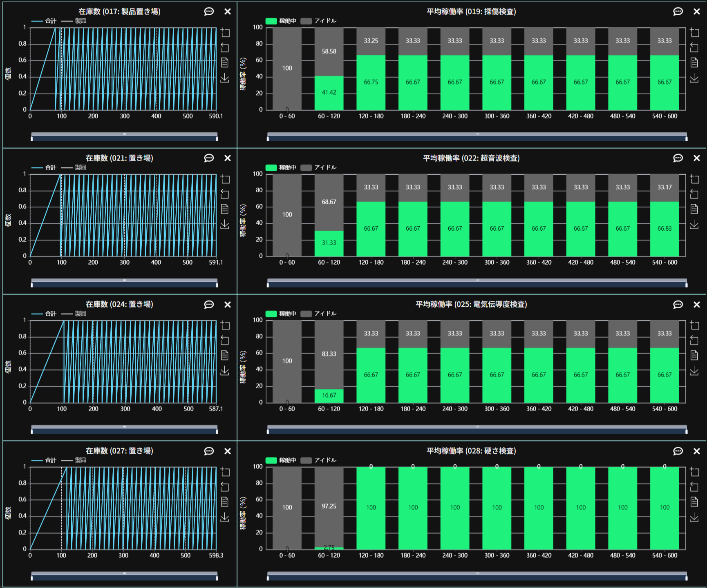Activate area zoom tool on 019 探傷検査 chart
The height and width of the screenshot is (588, 707).
(694, 32)
